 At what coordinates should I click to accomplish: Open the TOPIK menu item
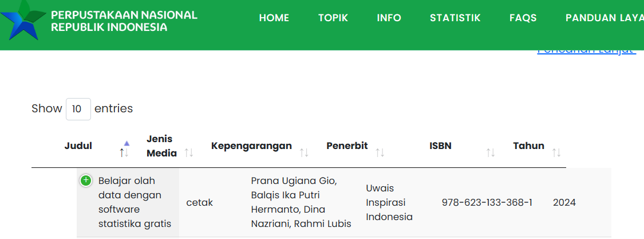tap(333, 18)
